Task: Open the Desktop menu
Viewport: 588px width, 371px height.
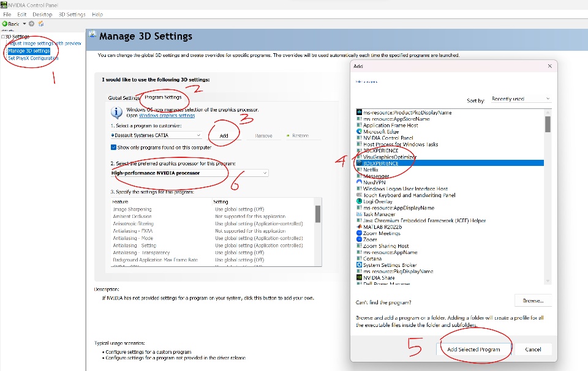Action: [42, 14]
